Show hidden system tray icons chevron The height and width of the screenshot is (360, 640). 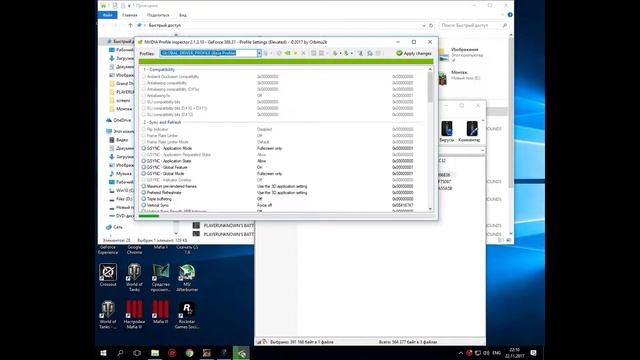tap(461, 353)
